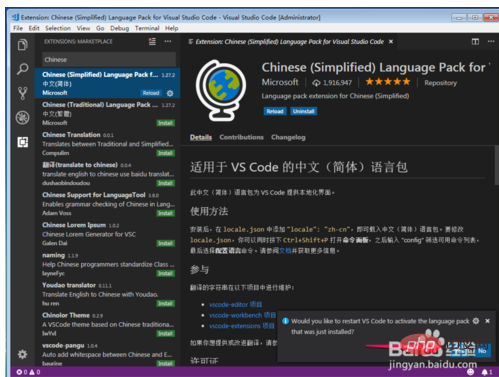Open the Debug view icon
The width and height of the screenshot is (499, 377).
pos(23,118)
